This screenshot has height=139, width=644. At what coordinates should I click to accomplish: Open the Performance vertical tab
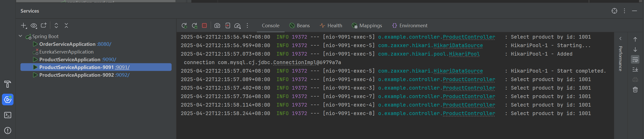620,58
